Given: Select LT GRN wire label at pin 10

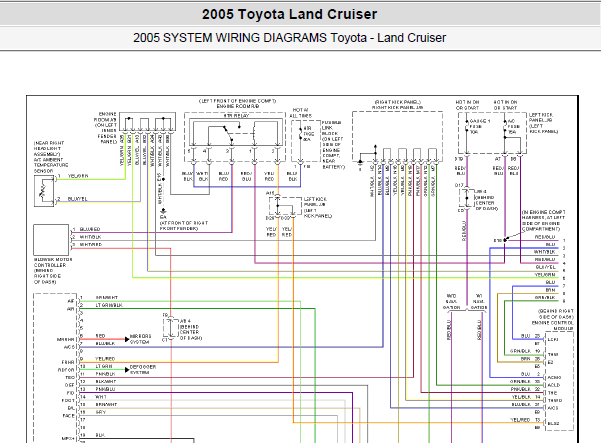Looking at the screenshot, I should pyautogui.click(x=103, y=366).
